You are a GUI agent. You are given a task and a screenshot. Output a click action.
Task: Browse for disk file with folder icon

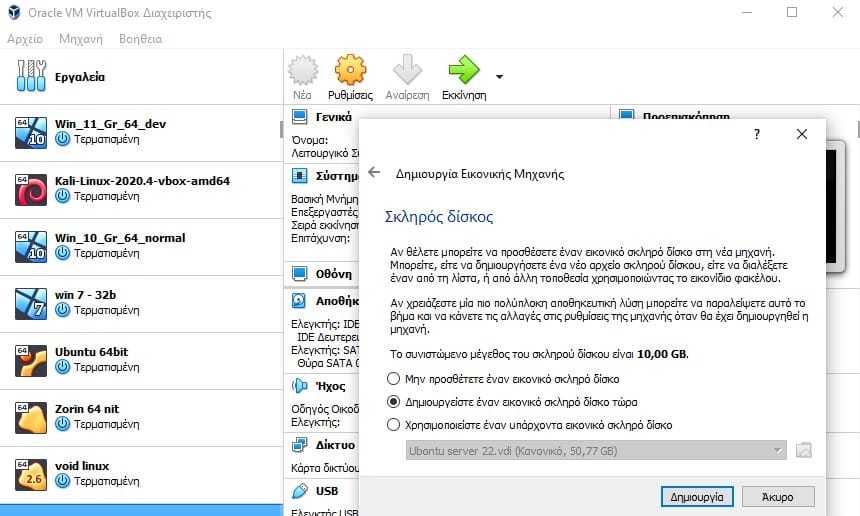(x=804, y=450)
